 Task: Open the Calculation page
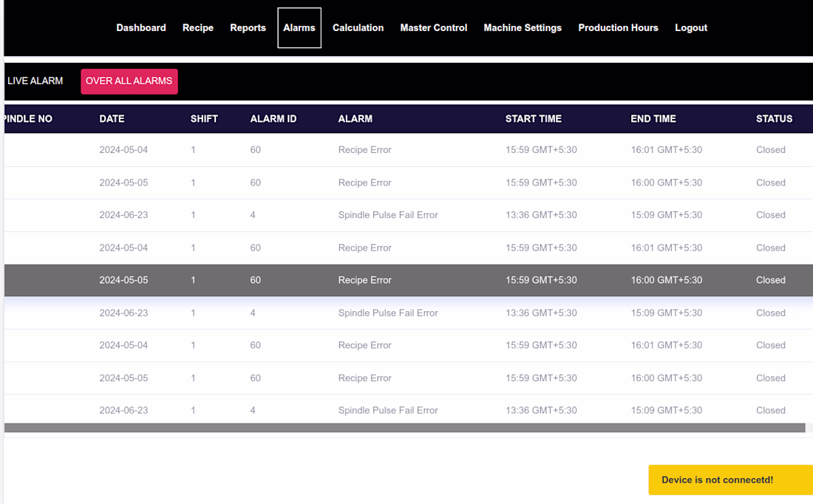[358, 28]
